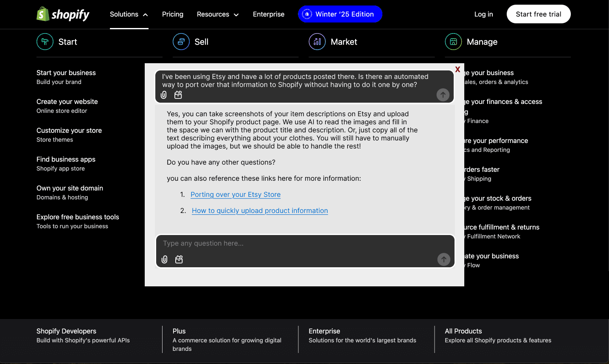609x364 pixels.
Task: Click the paperclip icon in the lower chat input
Action: click(x=165, y=259)
